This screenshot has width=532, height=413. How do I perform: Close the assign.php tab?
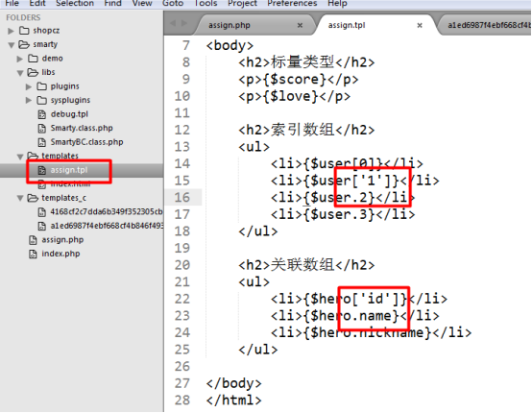[300, 25]
